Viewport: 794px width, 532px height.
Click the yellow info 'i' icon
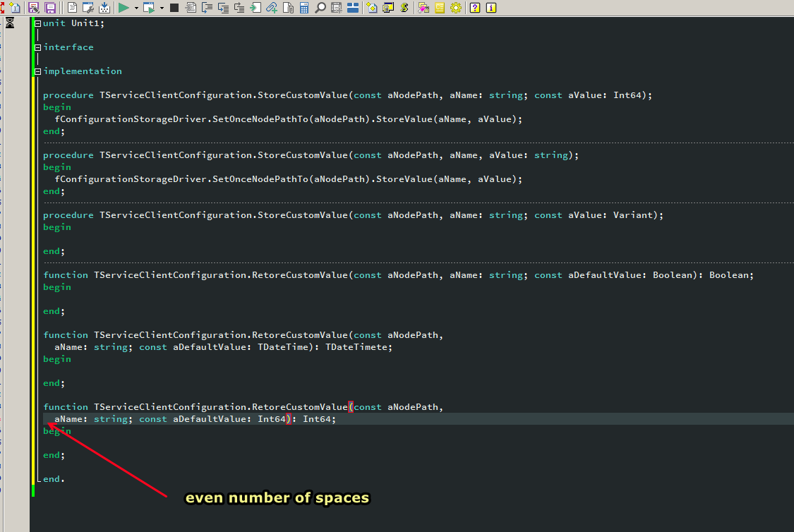point(491,8)
